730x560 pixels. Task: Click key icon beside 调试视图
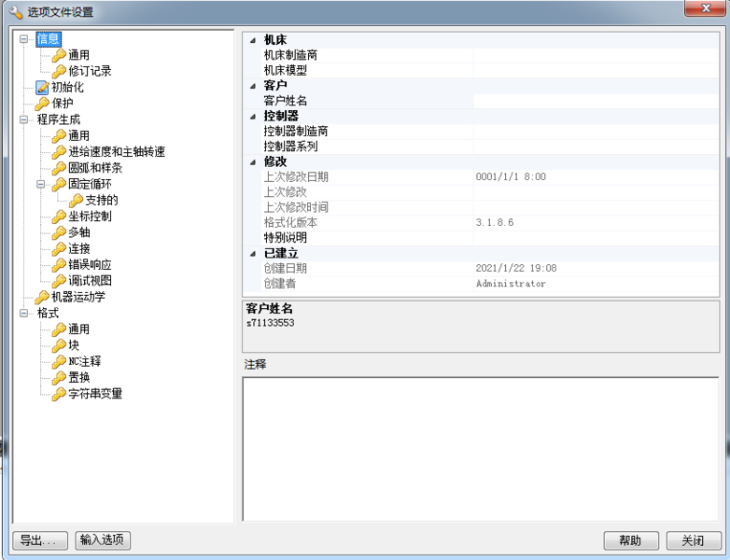[59, 281]
